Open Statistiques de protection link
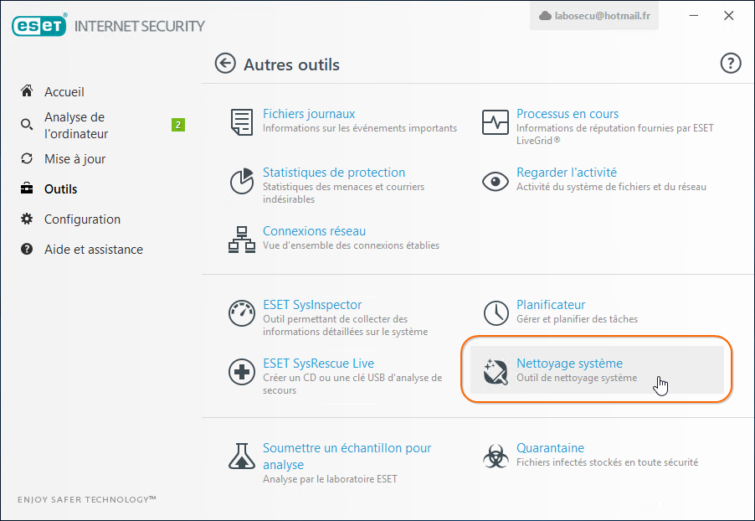Image resolution: width=755 pixels, height=521 pixels. tap(334, 172)
